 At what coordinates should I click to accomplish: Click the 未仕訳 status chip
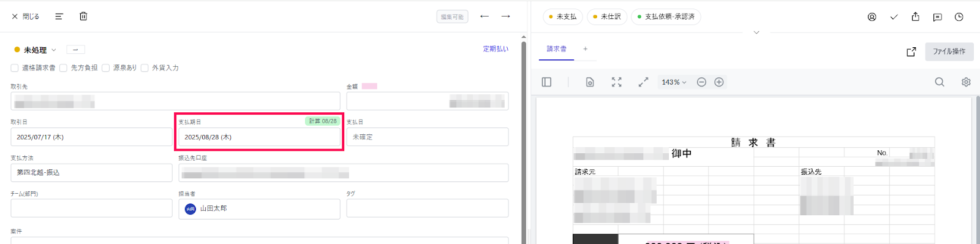click(606, 17)
